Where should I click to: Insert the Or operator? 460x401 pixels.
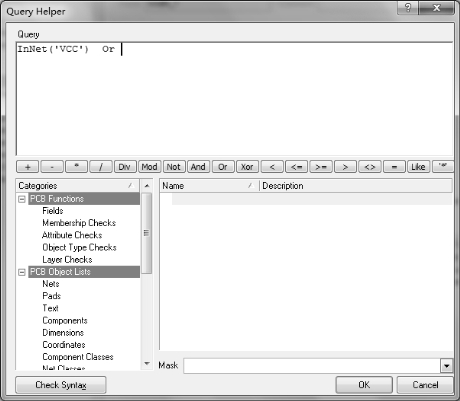(x=223, y=167)
